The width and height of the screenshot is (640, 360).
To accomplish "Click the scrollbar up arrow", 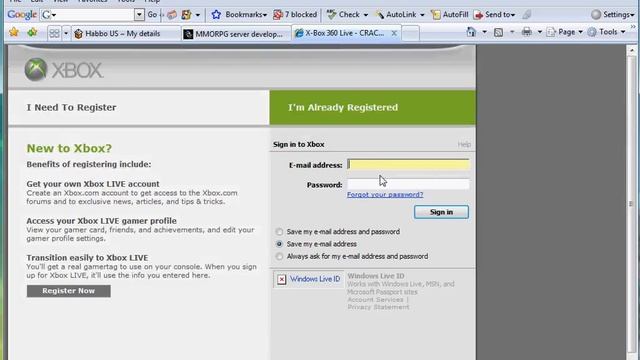I will pyautogui.click(x=631, y=51).
